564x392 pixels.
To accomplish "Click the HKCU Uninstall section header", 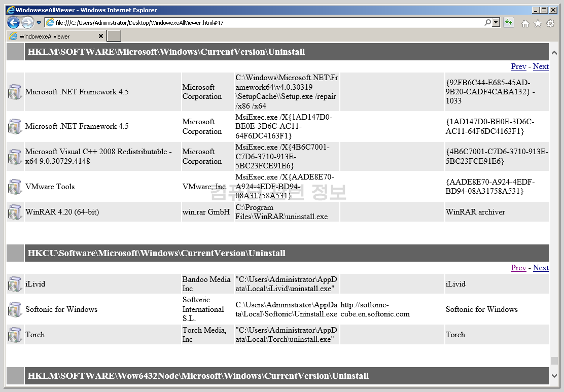I will (x=287, y=253).
